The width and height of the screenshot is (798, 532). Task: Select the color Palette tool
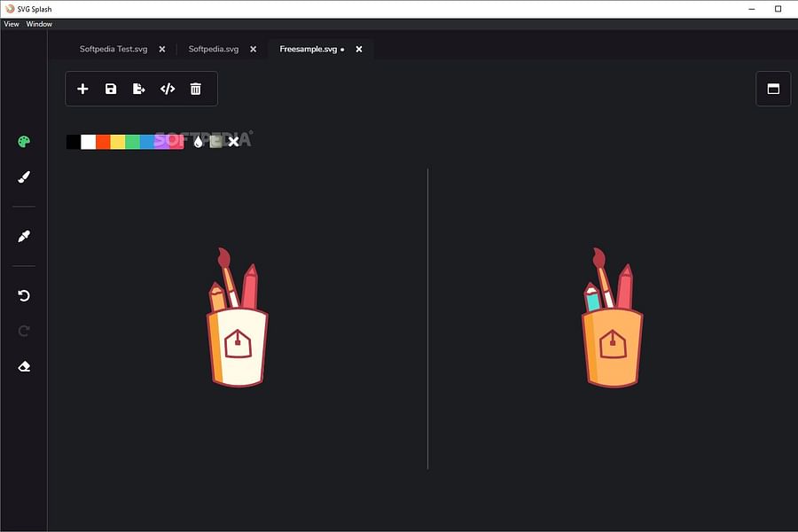23,140
